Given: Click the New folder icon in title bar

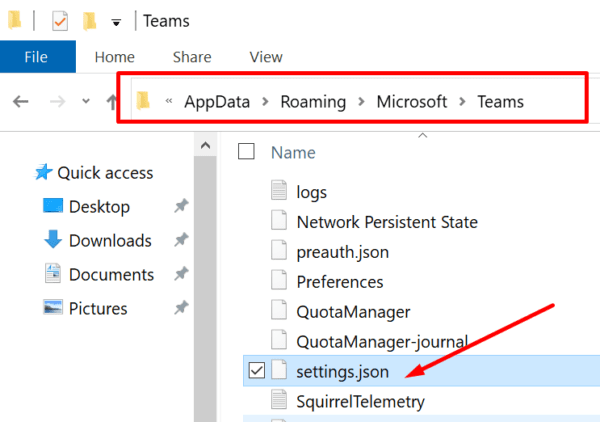Looking at the screenshot, I should (x=90, y=21).
